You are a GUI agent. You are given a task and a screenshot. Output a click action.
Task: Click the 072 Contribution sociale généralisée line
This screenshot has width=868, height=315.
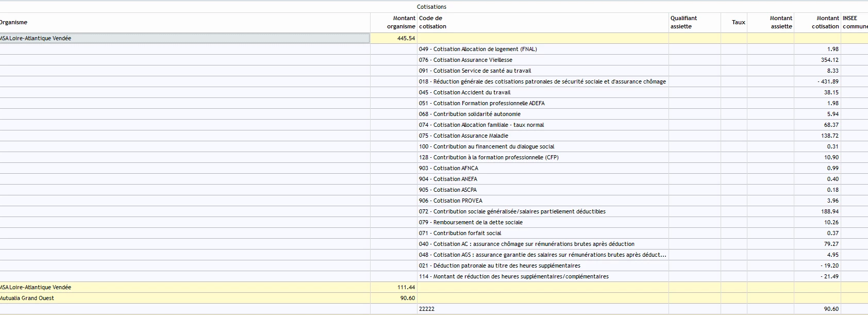pyautogui.click(x=512, y=211)
